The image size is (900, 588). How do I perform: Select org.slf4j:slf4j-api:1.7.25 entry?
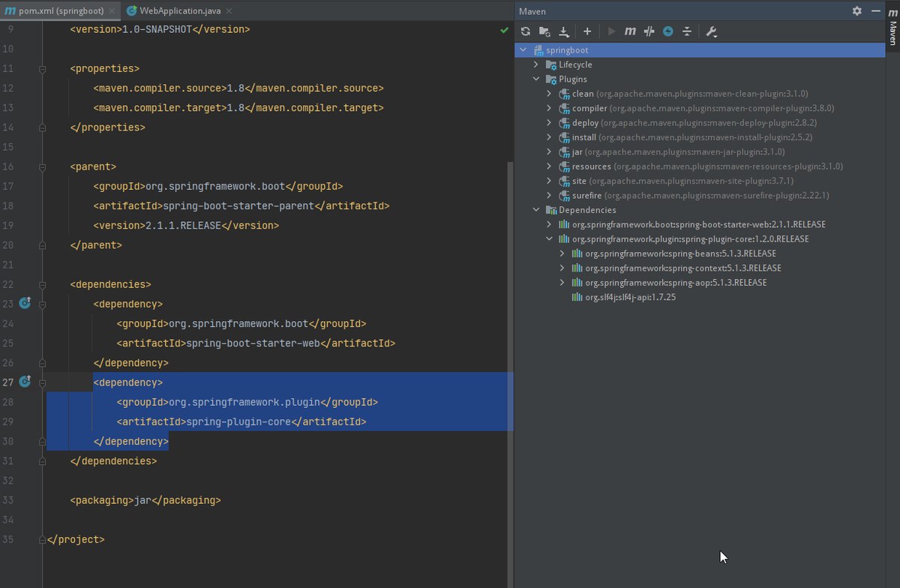tap(630, 297)
